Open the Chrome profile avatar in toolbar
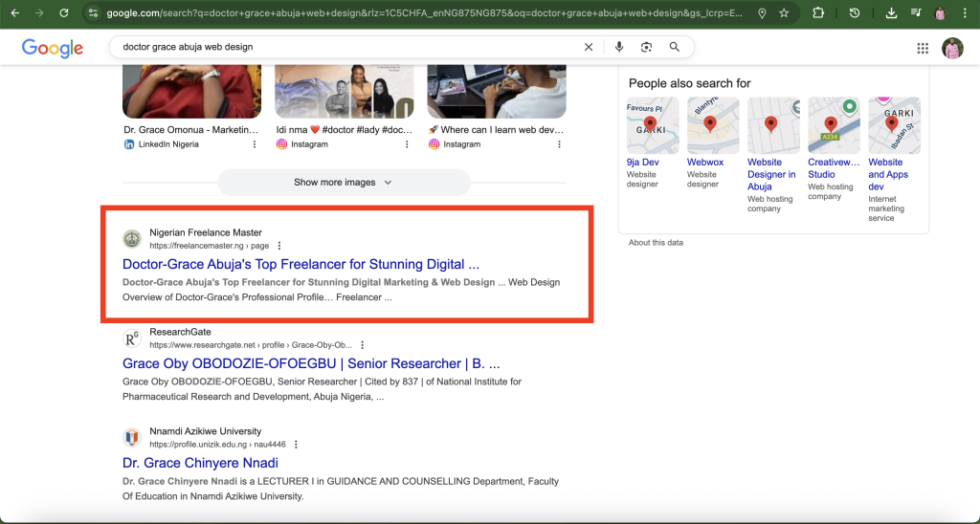 [940, 13]
